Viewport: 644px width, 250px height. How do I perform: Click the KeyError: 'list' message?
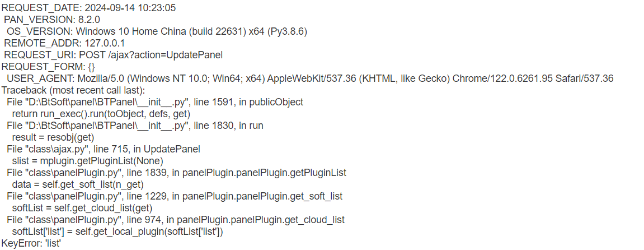pyautogui.click(x=32, y=243)
